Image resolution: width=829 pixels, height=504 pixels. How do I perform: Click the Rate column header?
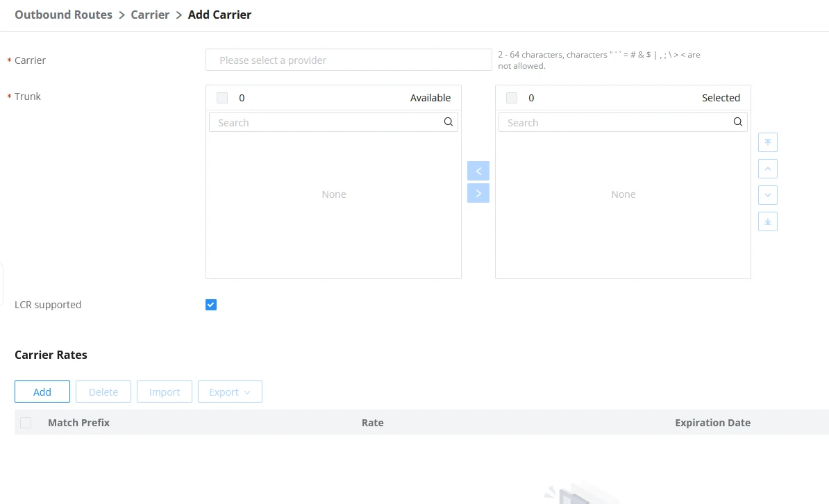373,423
